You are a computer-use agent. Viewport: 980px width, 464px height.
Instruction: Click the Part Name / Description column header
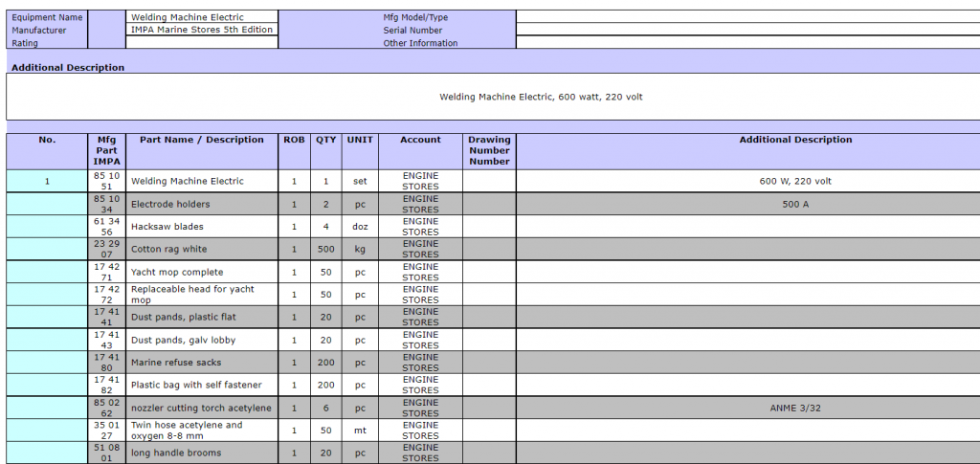point(202,140)
